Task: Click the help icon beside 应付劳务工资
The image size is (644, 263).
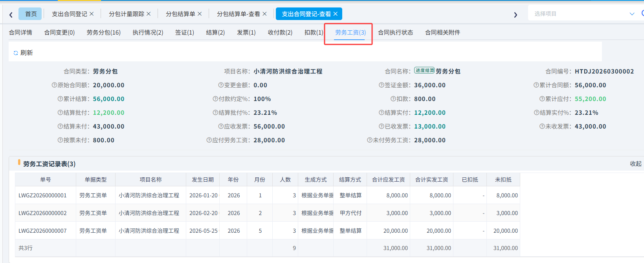Action: pyautogui.click(x=209, y=140)
